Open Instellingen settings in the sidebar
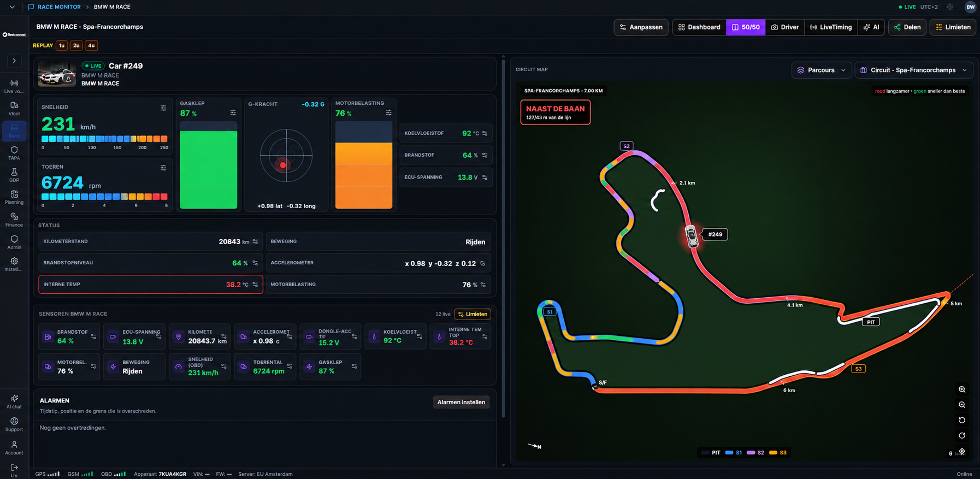This screenshot has width=980, height=479. click(14, 264)
